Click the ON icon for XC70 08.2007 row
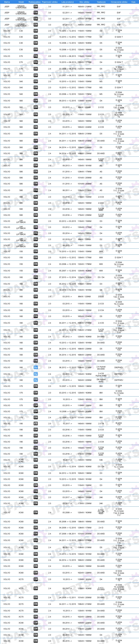The width and height of the screenshot is (139, 644). click(36, 589)
